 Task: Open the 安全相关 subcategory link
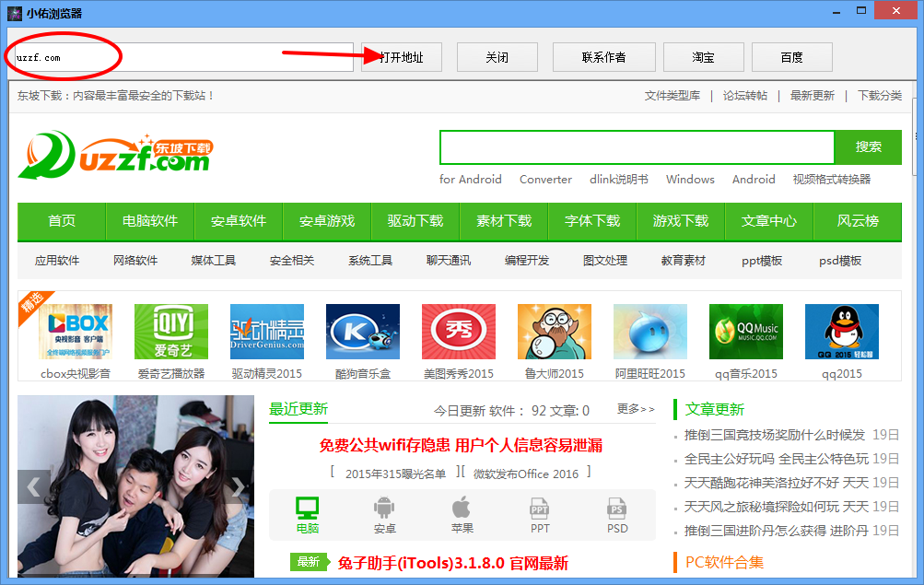coord(292,261)
